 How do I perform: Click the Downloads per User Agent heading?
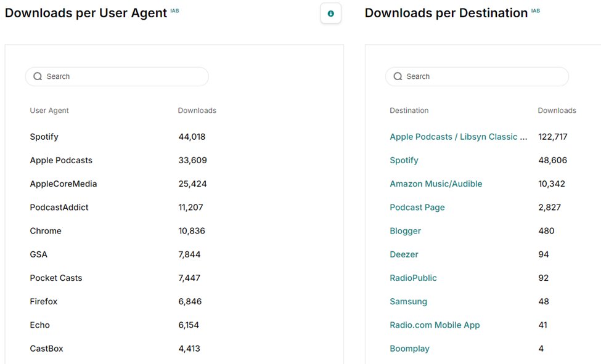[x=86, y=13]
